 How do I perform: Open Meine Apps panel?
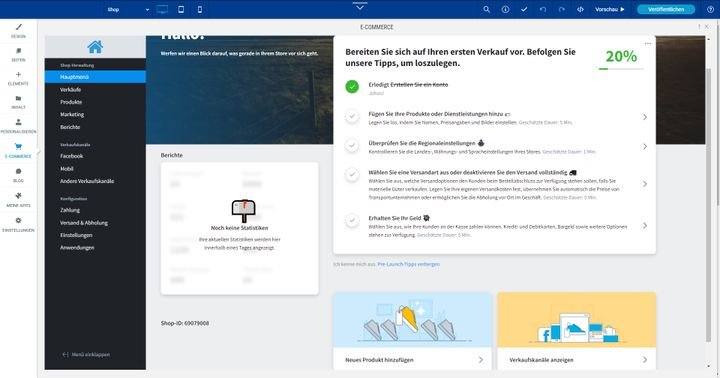18,199
